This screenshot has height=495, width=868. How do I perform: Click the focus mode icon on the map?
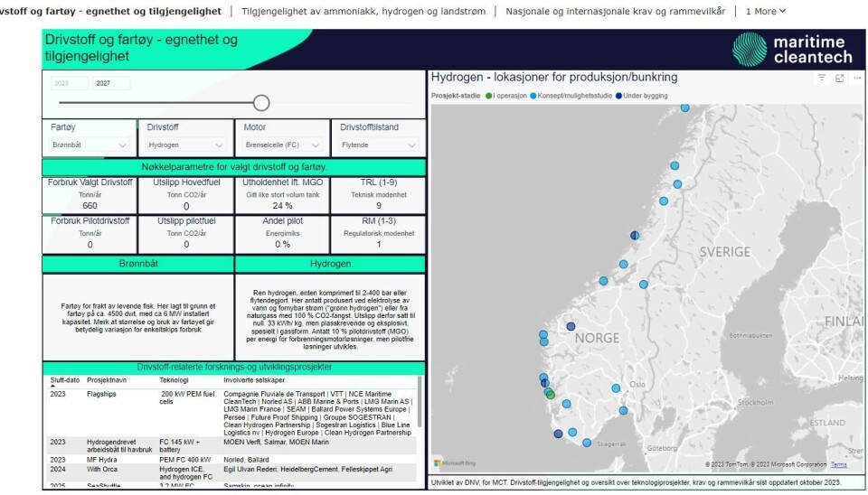(x=839, y=78)
